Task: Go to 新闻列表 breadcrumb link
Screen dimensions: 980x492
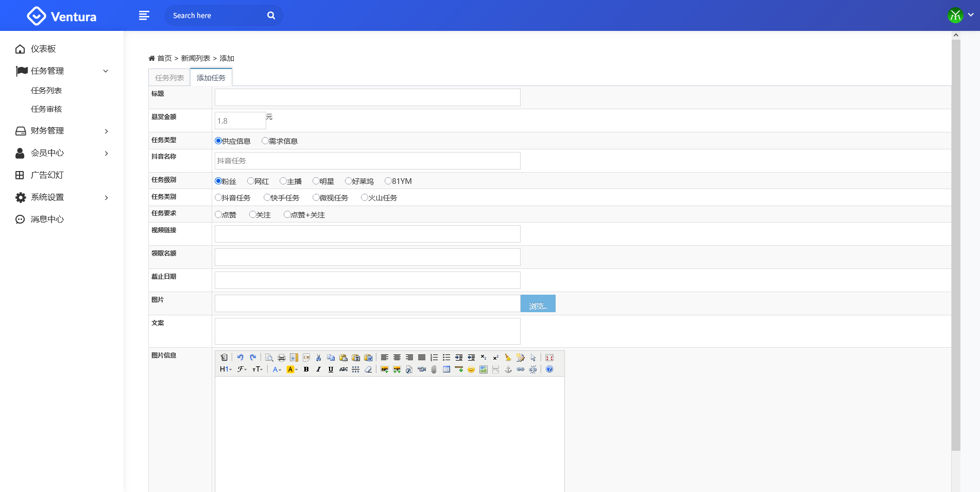Action: pyautogui.click(x=196, y=58)
